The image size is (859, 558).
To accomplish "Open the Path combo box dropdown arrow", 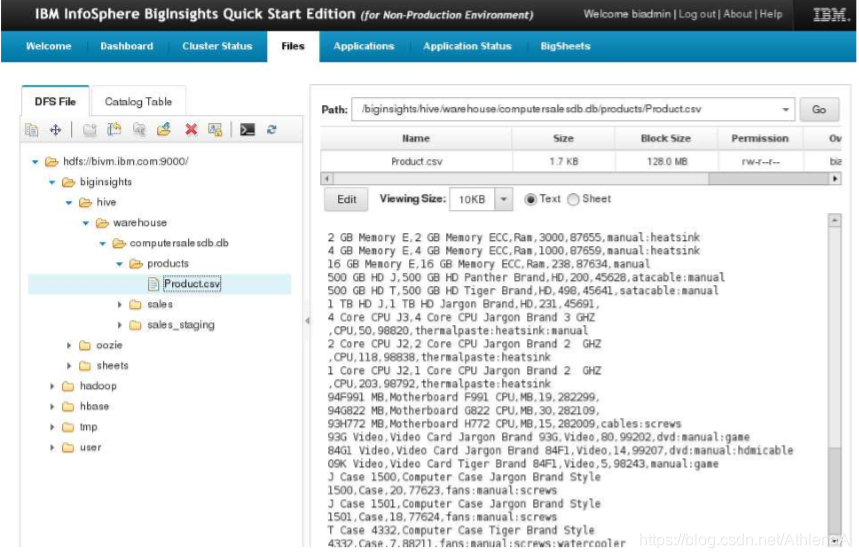I will point(786,110).
